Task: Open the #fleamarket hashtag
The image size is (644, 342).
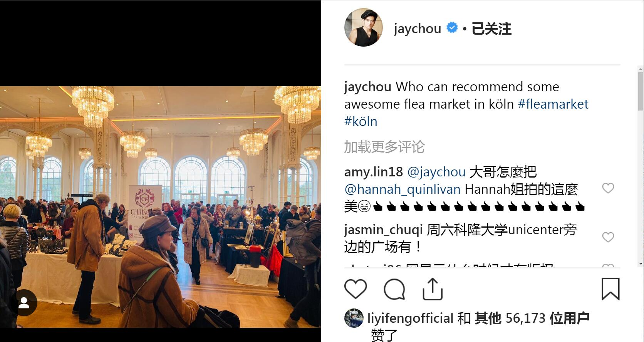Action: 553,104
